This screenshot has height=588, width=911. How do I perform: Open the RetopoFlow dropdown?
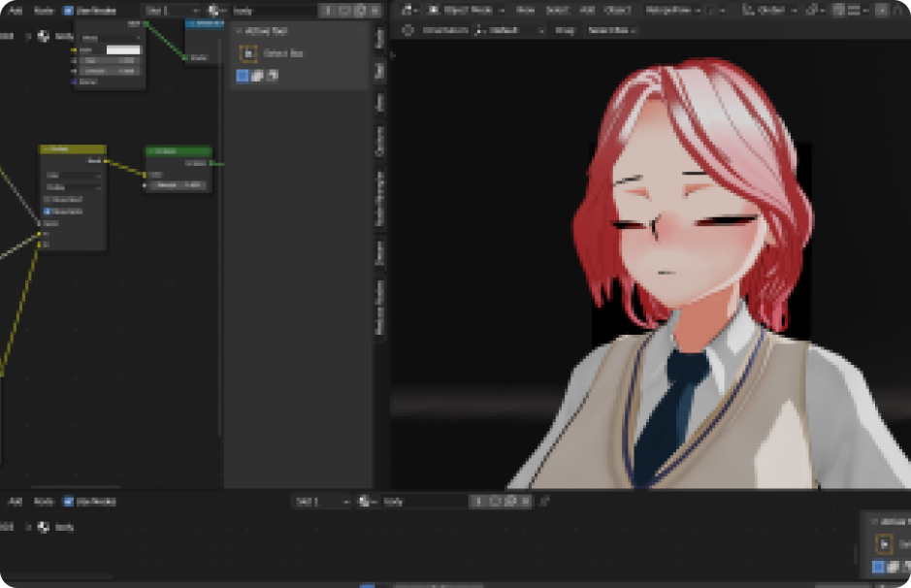[x=672, y=10]
